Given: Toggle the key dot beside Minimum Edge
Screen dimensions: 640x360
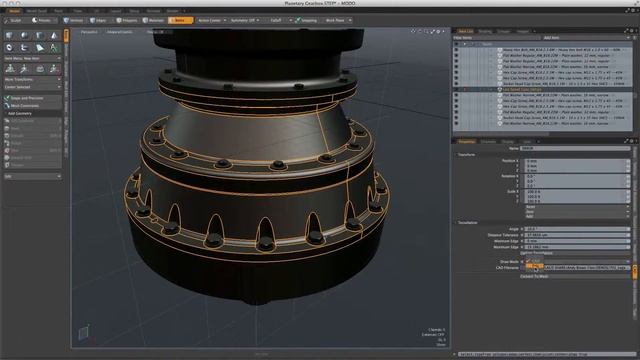Looking at the screenshot, I should [x=522, y=241].
